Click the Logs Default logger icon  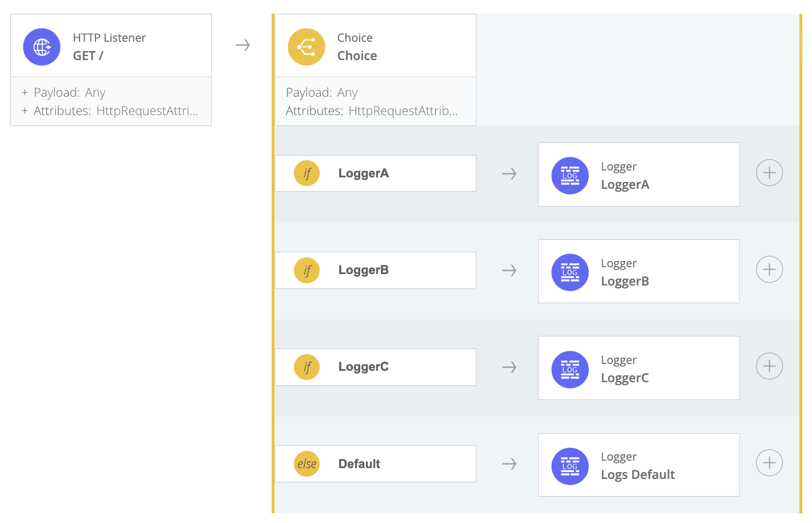570,466
